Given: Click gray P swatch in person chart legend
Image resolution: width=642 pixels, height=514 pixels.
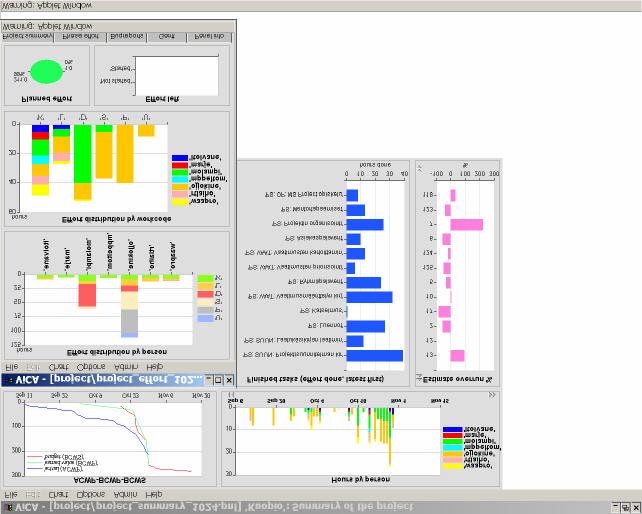Looking at the screenshot, I should click(206, 310).
